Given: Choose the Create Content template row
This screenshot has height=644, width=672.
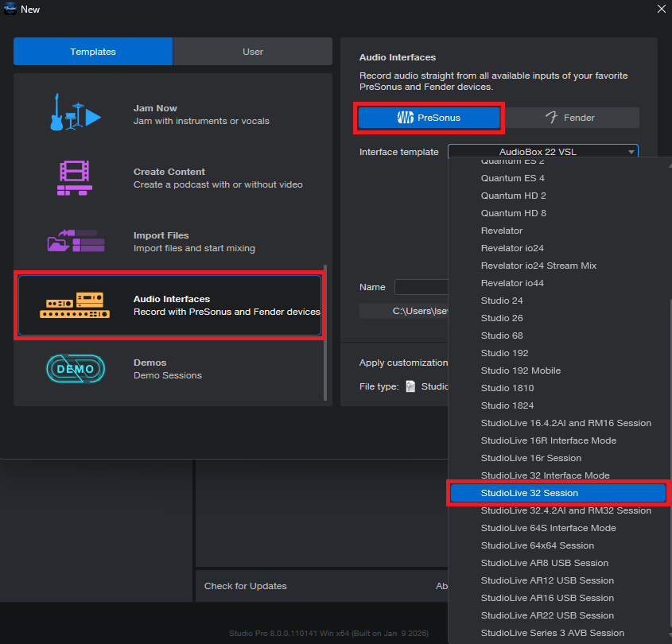Looking at the screenshot, I should click(x=169, y=178).
